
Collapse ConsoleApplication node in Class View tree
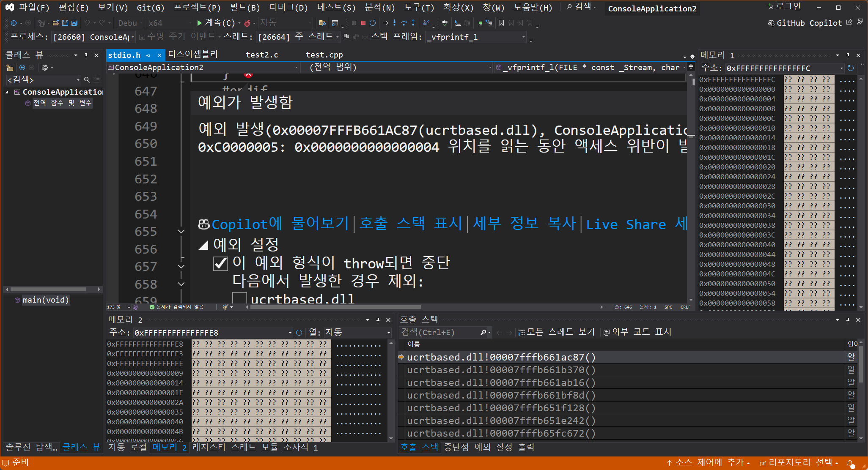click(x=7, y=92)
